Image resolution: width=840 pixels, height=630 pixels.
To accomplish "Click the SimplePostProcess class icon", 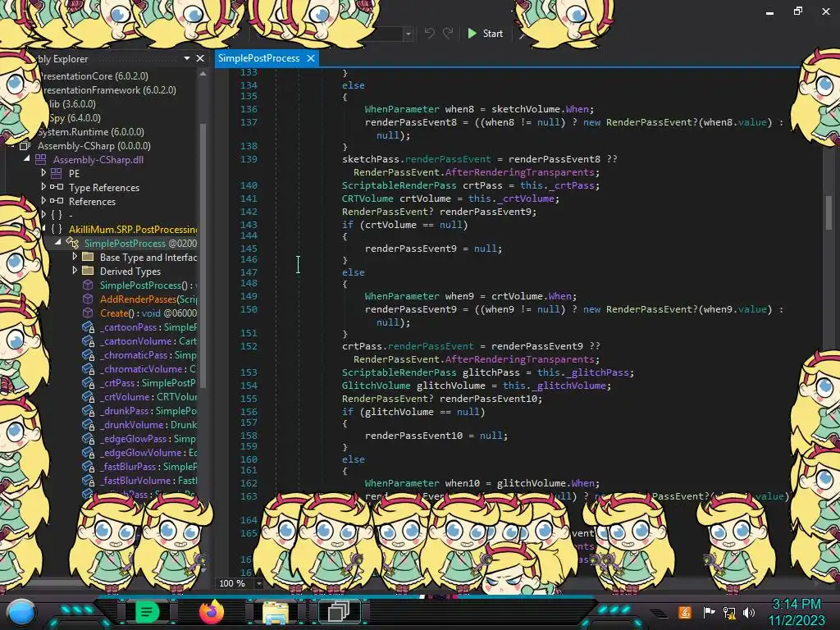I will (72, 243).
